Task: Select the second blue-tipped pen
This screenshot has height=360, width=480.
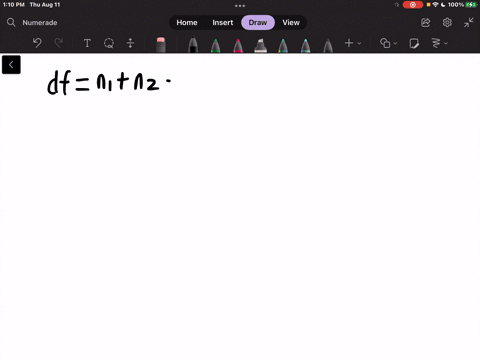Action: (x=305, y=45)
